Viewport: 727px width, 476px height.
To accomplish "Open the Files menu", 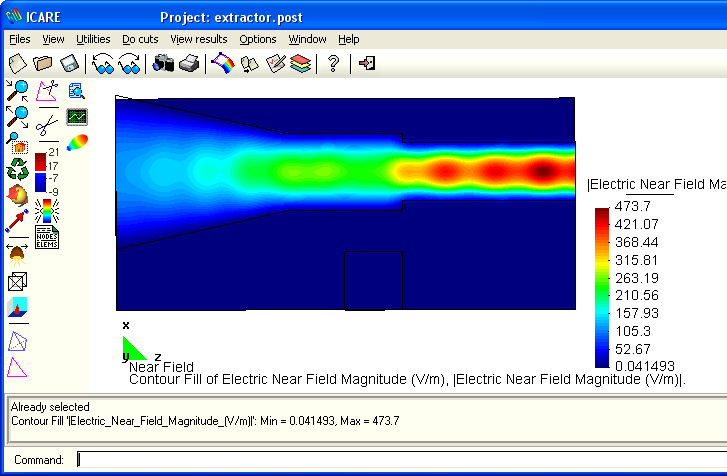I will pyautogui.click(x=20, y=39).
